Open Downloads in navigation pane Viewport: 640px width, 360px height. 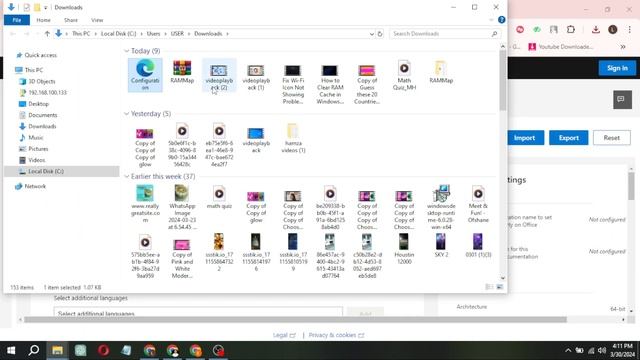tap(42, 127)
